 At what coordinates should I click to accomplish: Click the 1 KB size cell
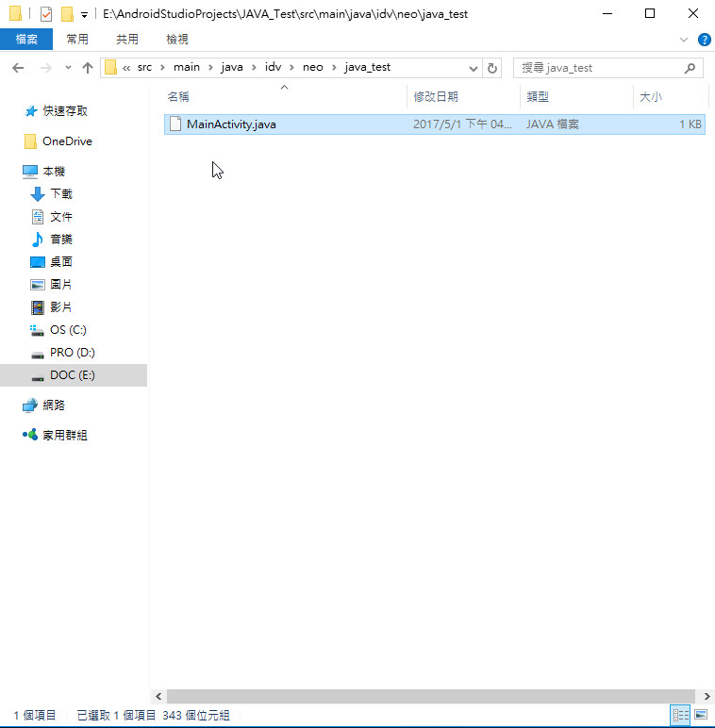[x=690, y=124]
